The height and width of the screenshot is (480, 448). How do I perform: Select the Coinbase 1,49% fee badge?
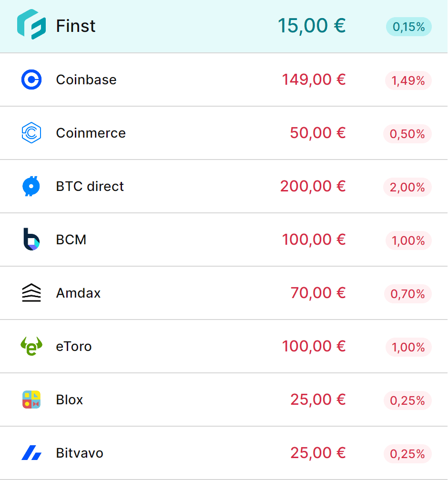(x=408, y=80)
